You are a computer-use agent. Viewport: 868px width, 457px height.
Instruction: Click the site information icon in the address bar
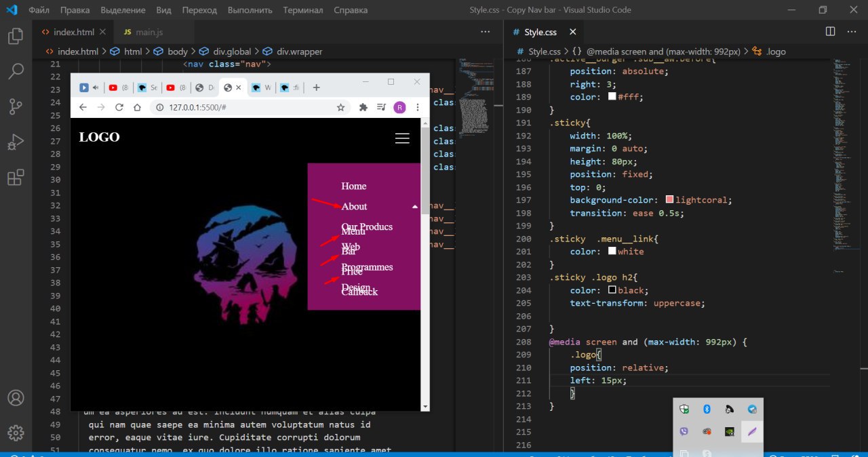pos(160,107)
